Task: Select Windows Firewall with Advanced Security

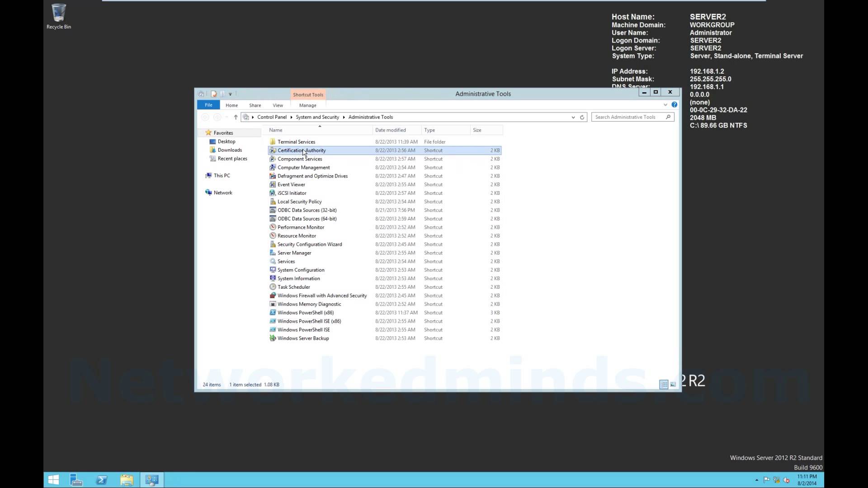Action: click(x=322, y=296)
